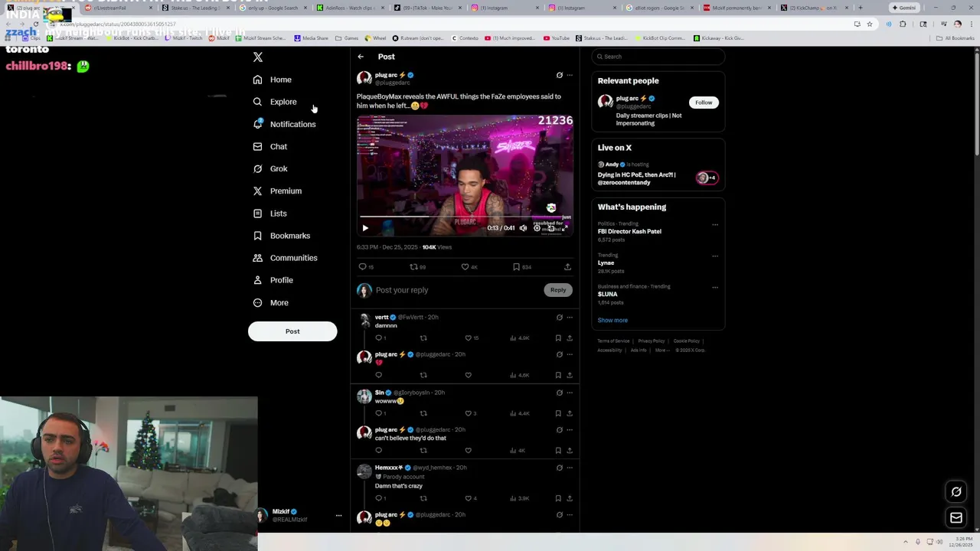This screenshot has width=980, height=551.
Task: Click the Post your reply field
Action: coord(456,290)
